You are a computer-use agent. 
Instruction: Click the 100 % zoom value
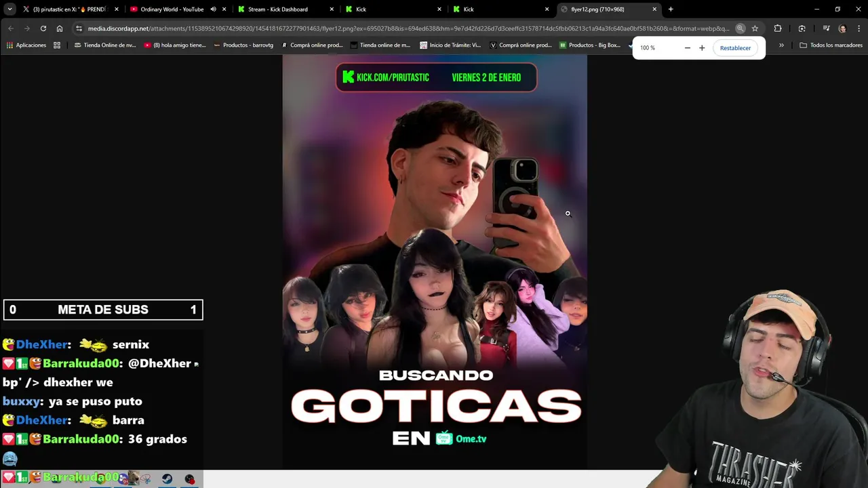tap(648, 48)
